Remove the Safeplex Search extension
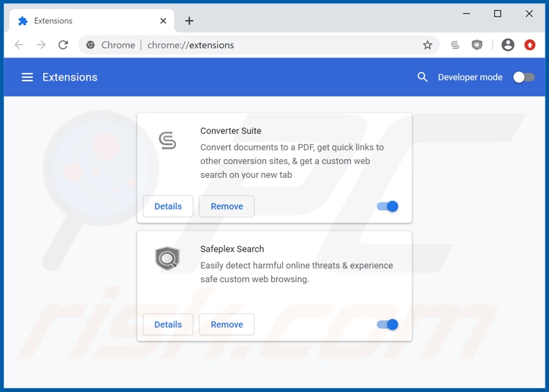 (227, 325)
